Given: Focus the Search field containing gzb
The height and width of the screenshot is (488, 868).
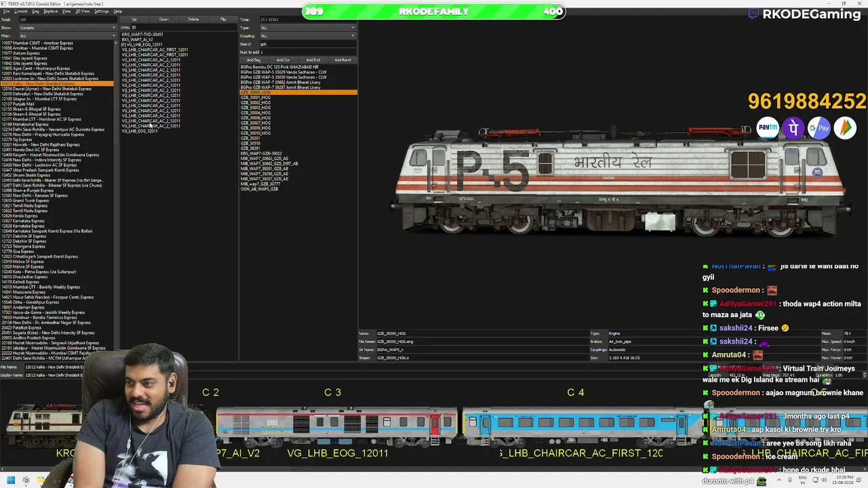Looking at the screenshot, I should pos(308,44).
